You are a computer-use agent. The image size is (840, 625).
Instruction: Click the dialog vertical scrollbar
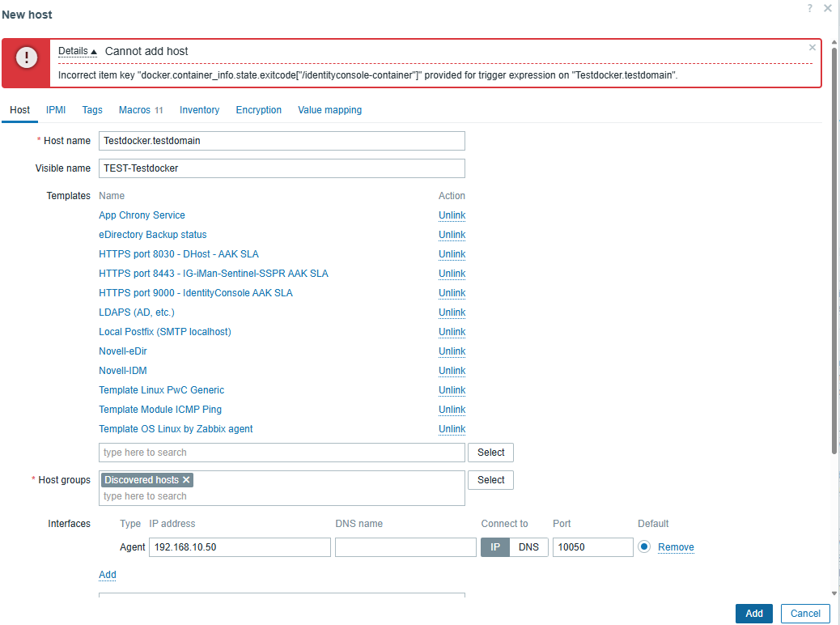point(834,243)
